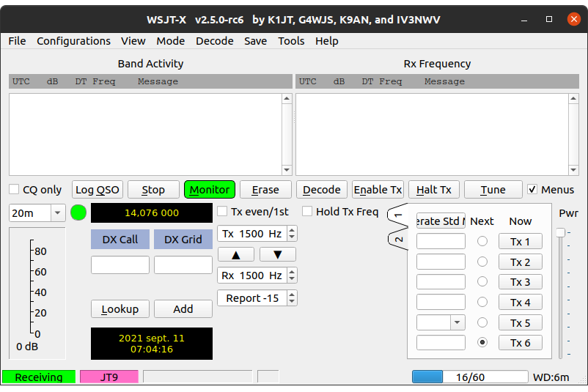The height and width of the screenshot is (392, 588).
Task: Maximize the WSJT-X window
Action: tap(549, 19)
